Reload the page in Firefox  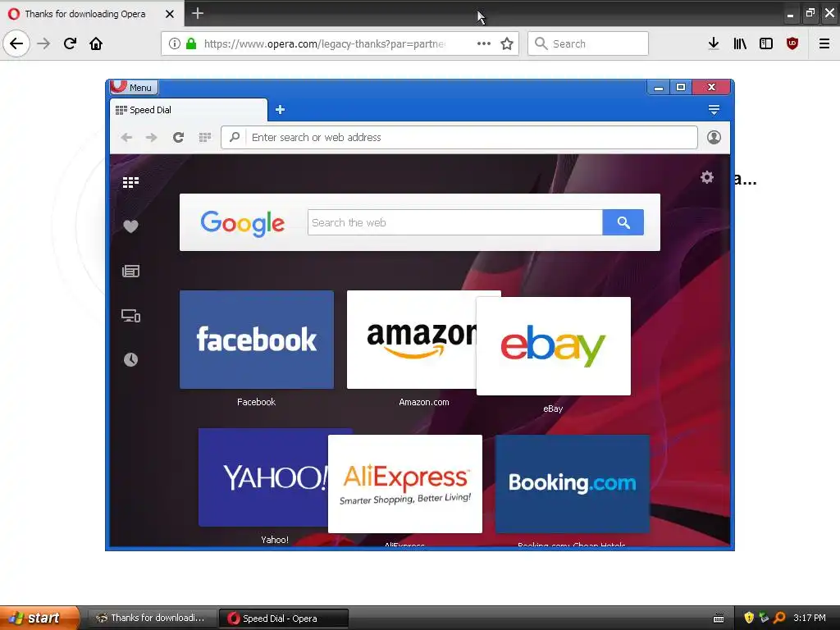click(x=70, y=43)
